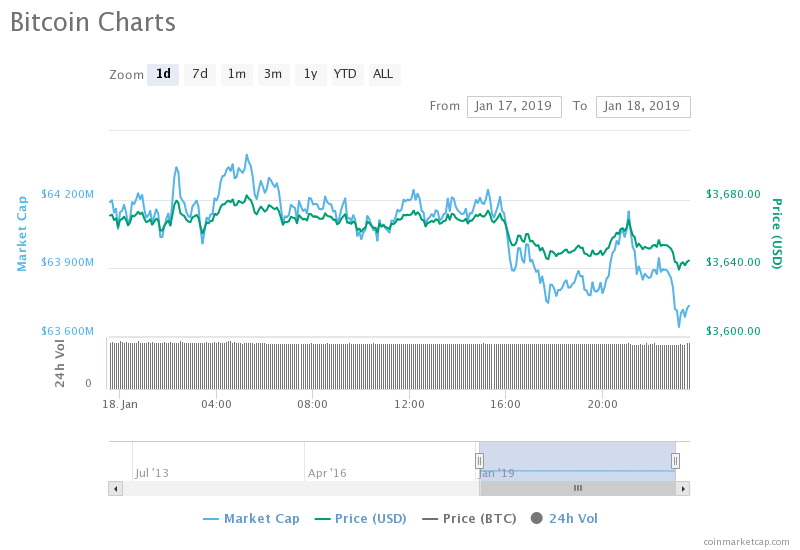Toggle Market Cap series in legend
Image resolution: width=800 pixels, height=550 pixels.
coord(251,518)
